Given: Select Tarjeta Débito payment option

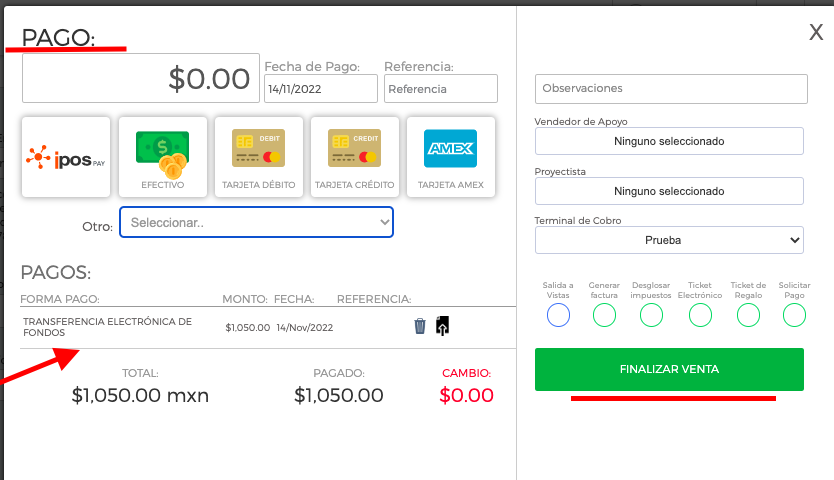Looking at the screenshot, I should [258, 157].
